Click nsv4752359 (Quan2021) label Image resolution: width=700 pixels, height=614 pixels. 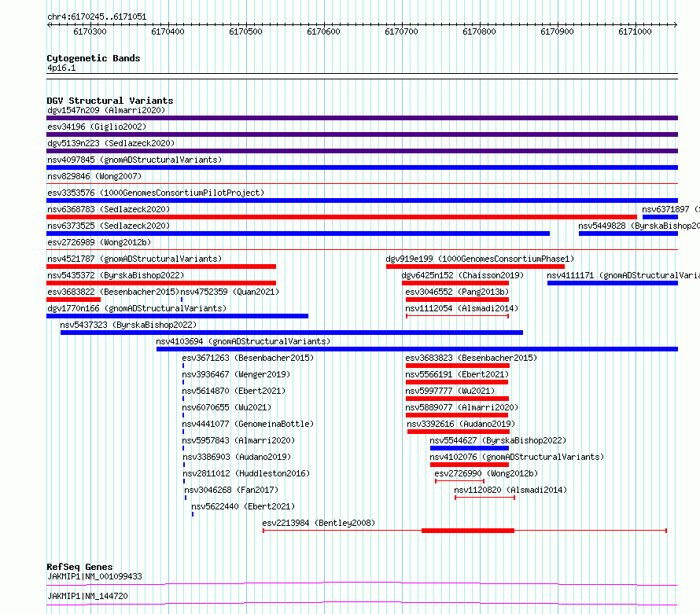click(230, 292)
